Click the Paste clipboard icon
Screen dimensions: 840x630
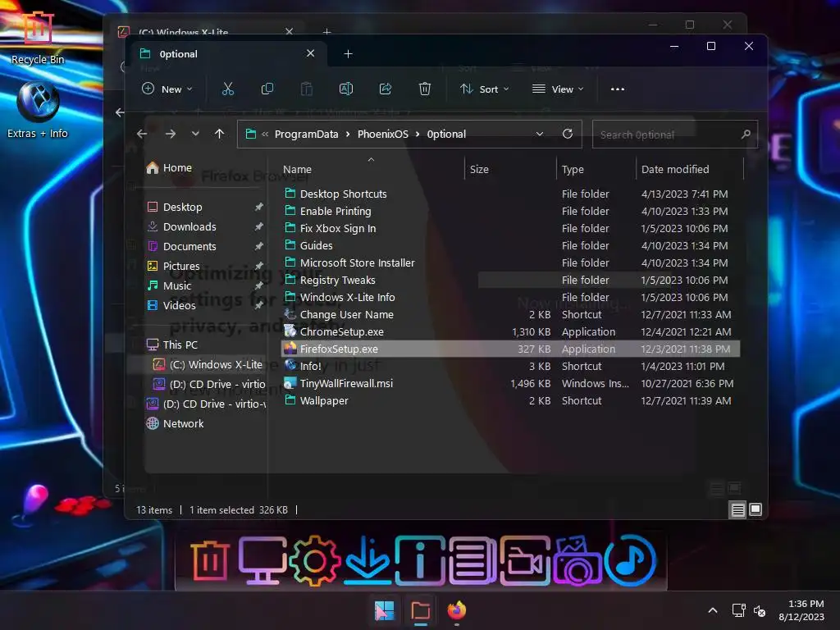pos(307,89)
